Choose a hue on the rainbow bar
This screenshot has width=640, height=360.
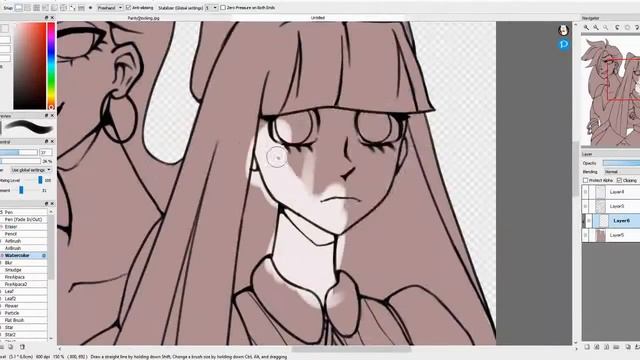point(51,66)
